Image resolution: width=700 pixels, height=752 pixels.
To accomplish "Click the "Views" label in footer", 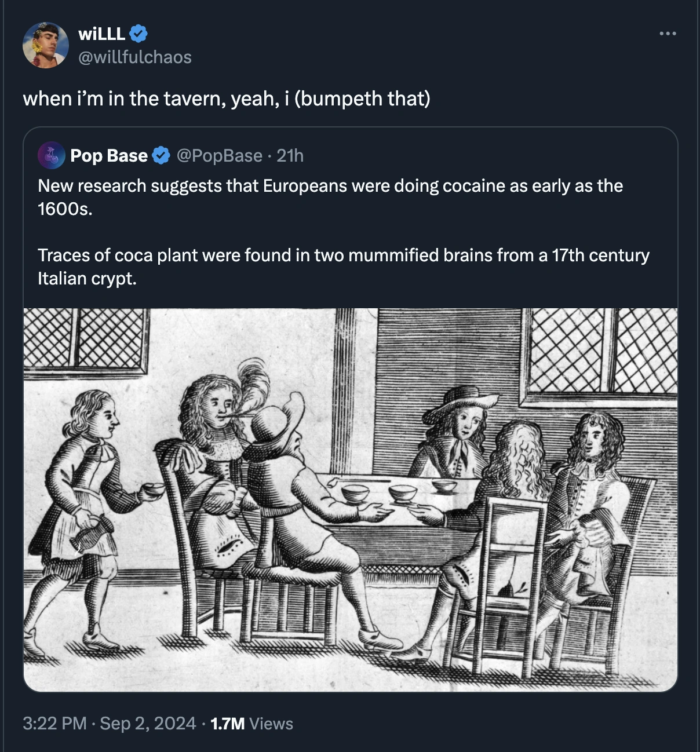I will pos(271,724).
